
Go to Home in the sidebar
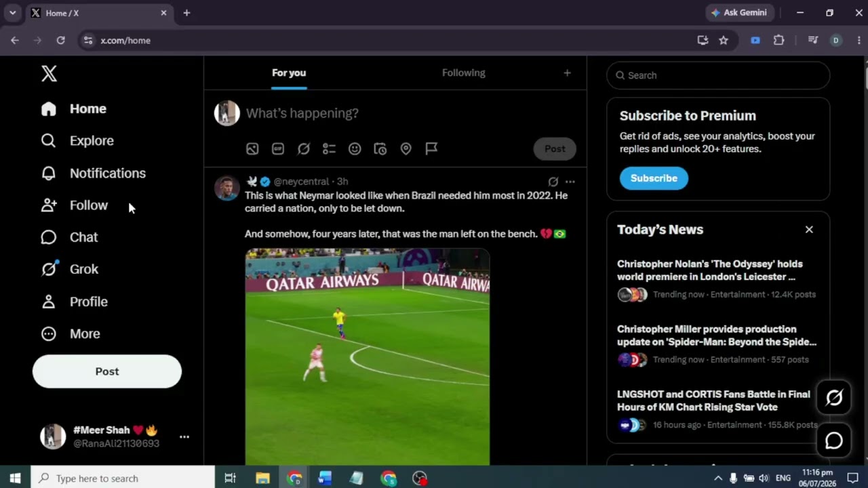pos(73,108)
